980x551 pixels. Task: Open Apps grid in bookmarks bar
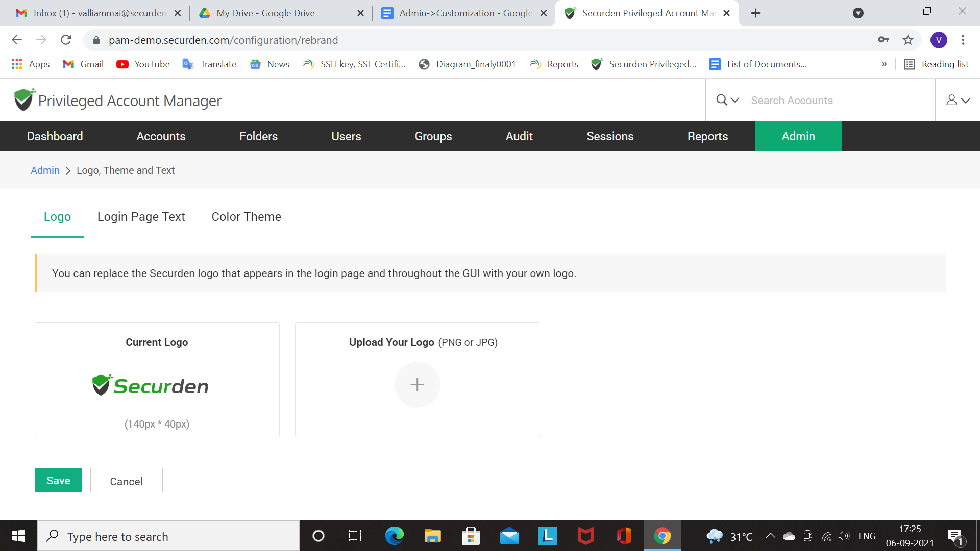tap(30, 64)
